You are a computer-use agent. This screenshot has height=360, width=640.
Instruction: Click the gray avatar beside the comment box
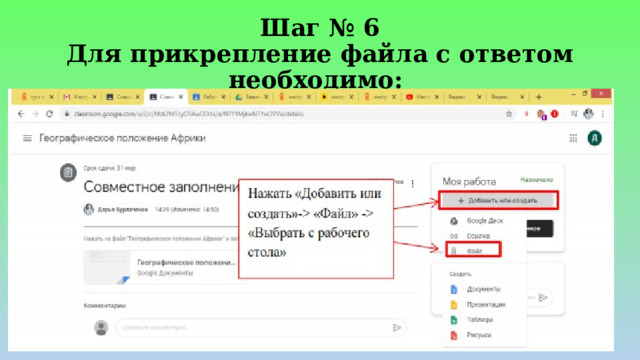point(101,327)
